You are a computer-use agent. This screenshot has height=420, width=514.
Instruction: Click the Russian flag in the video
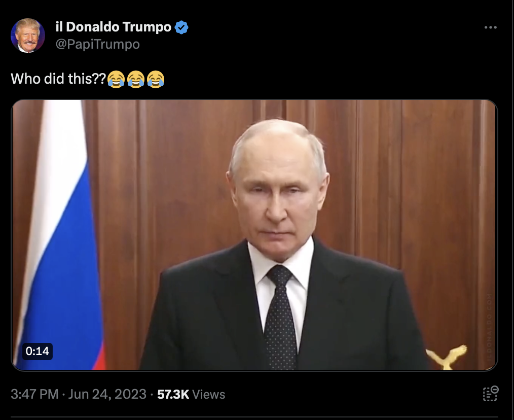[61, 235]
